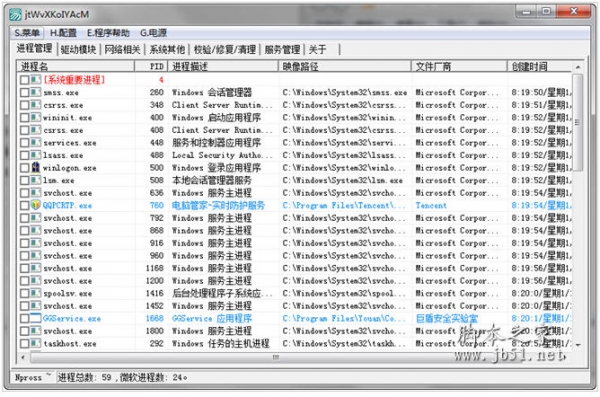Click the app icon in title bar
Image resolution: width=600 pixels, height=397 pixels.
[16, 14]
